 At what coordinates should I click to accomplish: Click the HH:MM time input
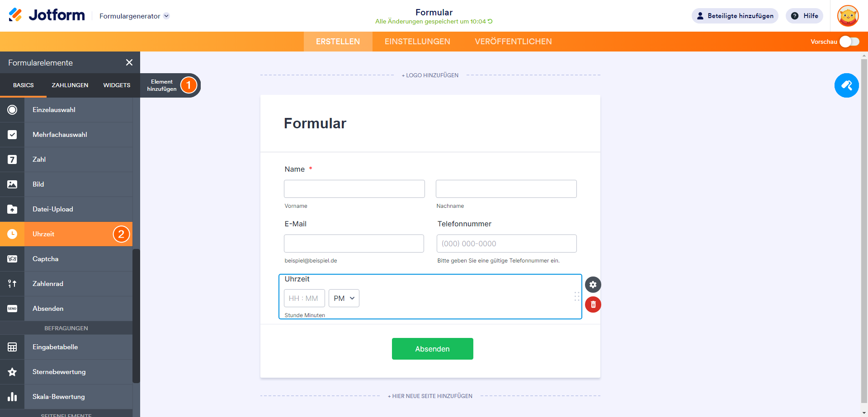(x=304, y=298)
